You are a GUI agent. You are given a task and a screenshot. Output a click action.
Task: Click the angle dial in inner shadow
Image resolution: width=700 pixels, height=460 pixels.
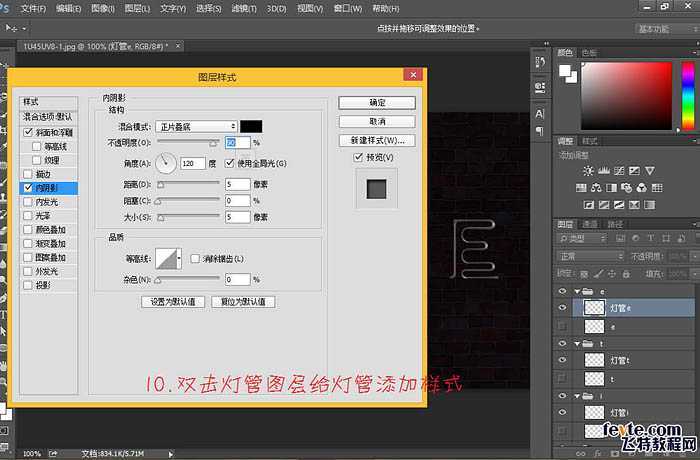click(x=165, y=162)
